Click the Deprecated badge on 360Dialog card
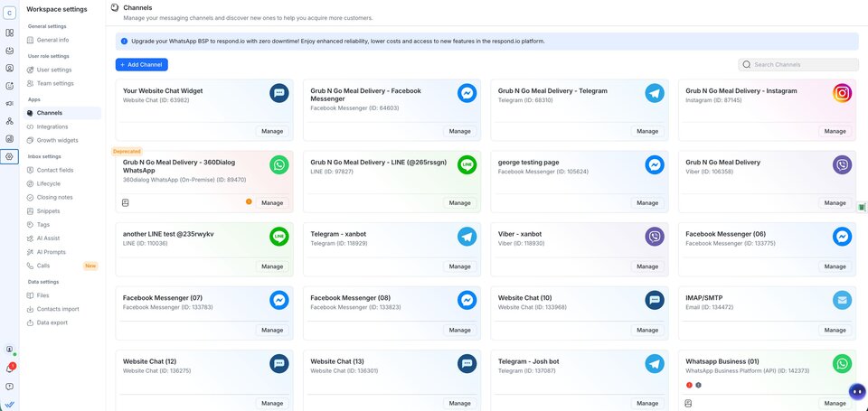 [x=127, y=151]
